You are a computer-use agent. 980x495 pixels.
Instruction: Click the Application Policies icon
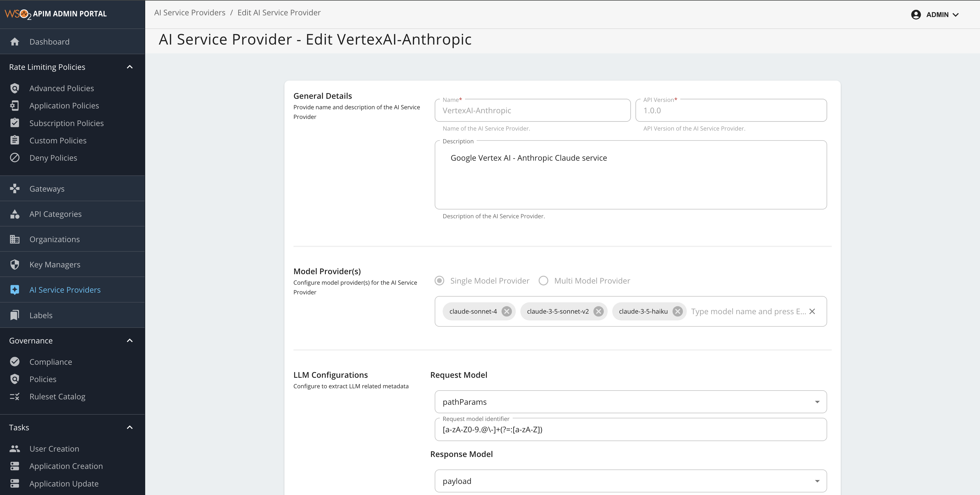coord(15,106)
